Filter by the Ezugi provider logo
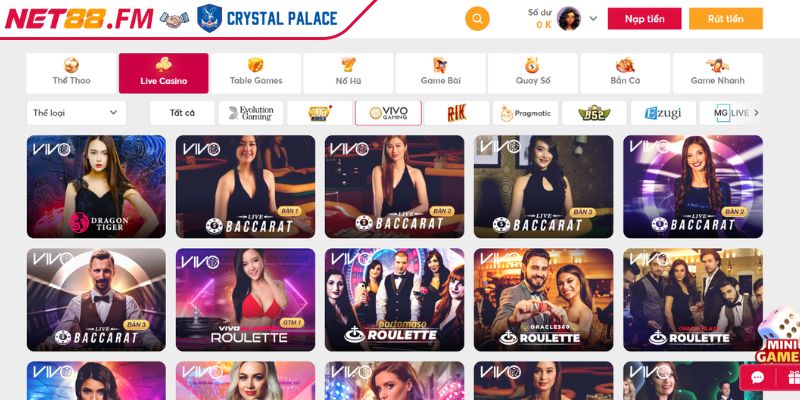This screenshot has width=800, height=400. [x=663, y=113]
